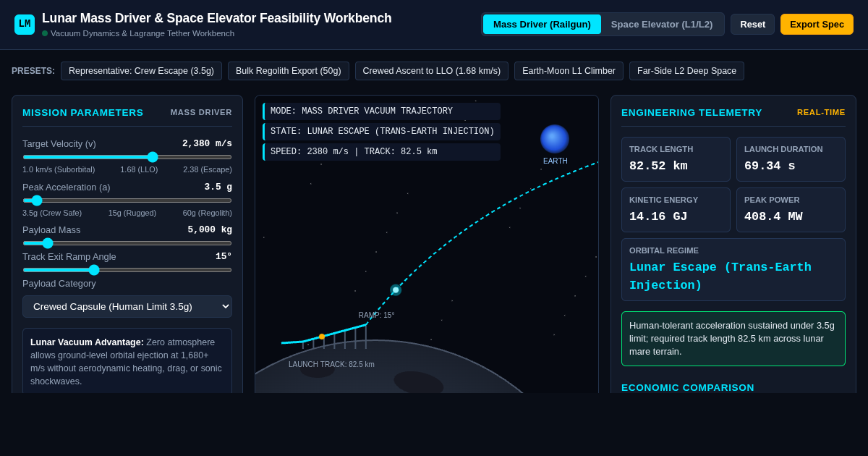This screenshot has width=868, height=456.
Task: Click the Target Velocity value 2,380 m/s
Action: pos(207,143)
